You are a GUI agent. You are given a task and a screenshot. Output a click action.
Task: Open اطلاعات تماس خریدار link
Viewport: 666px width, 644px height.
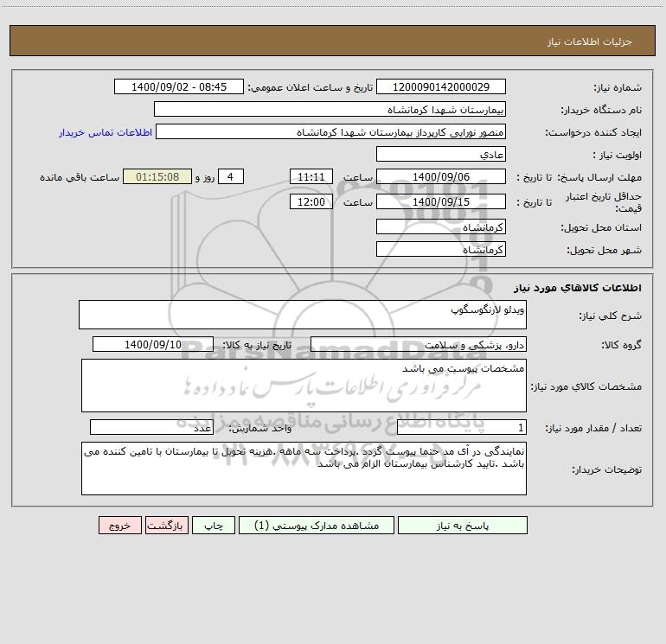(x=106, y=132)
